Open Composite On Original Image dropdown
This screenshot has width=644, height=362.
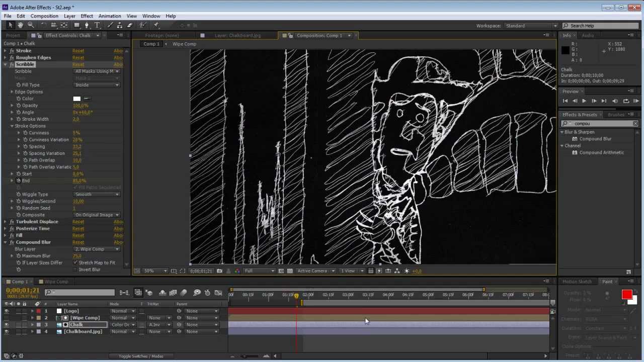[x=97, y=215]
